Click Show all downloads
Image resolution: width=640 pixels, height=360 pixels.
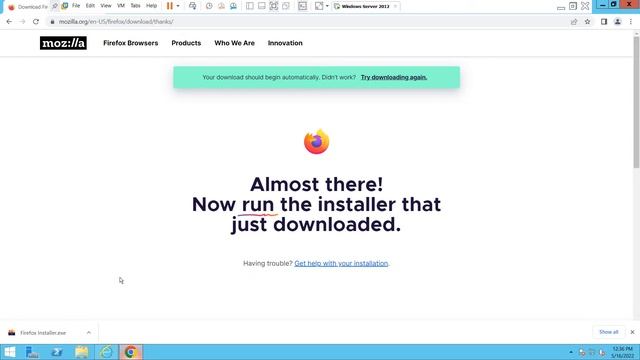tap(609, 332)
